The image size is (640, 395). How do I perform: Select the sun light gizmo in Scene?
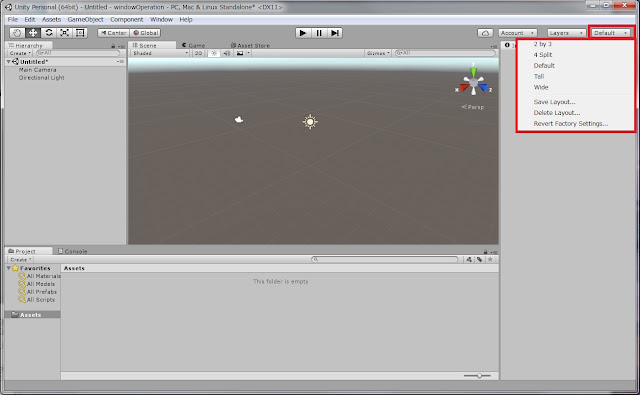310,122
